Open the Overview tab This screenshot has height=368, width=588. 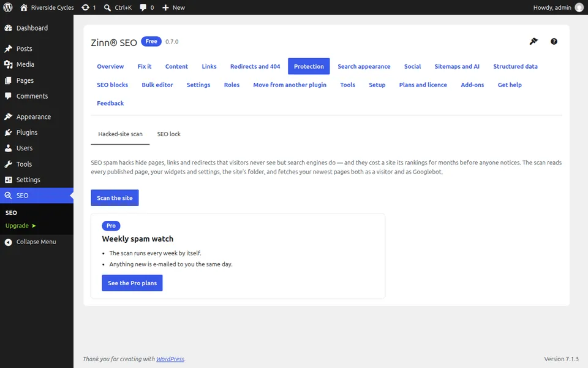pos(110,66)
